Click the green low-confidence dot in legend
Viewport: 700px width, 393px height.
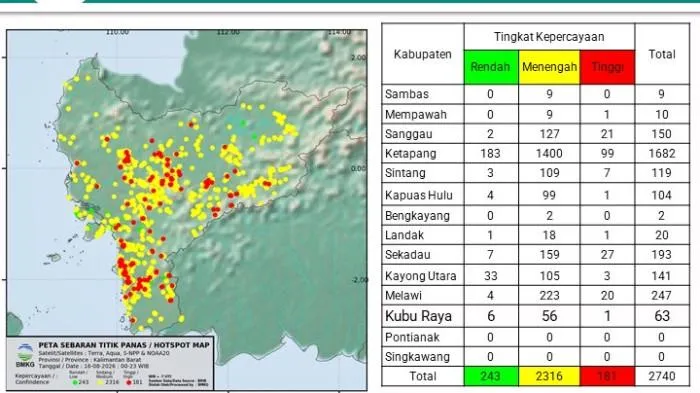click(x=75, y=382)
